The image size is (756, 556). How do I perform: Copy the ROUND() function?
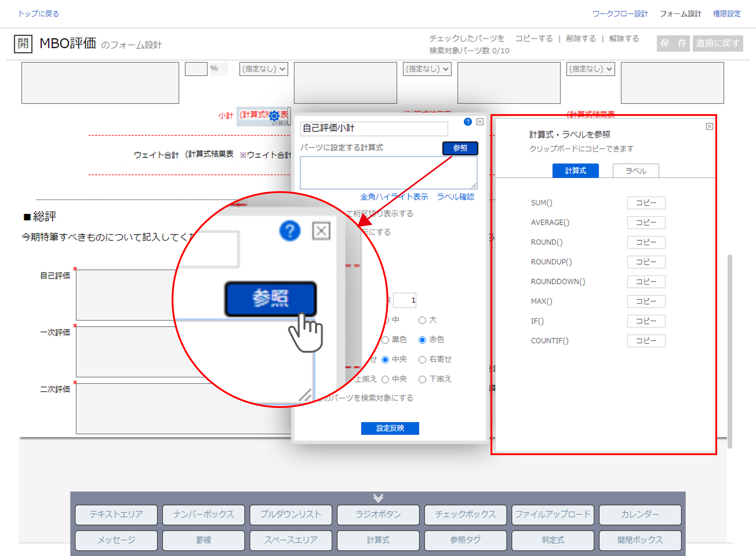click(x=646, y=242)
